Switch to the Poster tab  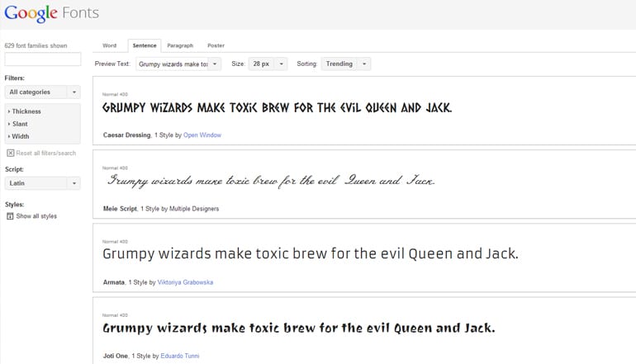click(216, 45)
